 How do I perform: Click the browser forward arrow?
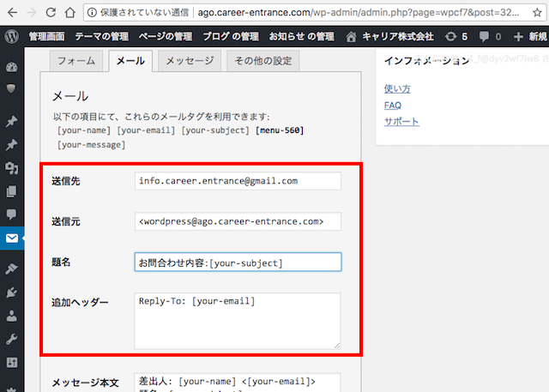coord(32,13)
